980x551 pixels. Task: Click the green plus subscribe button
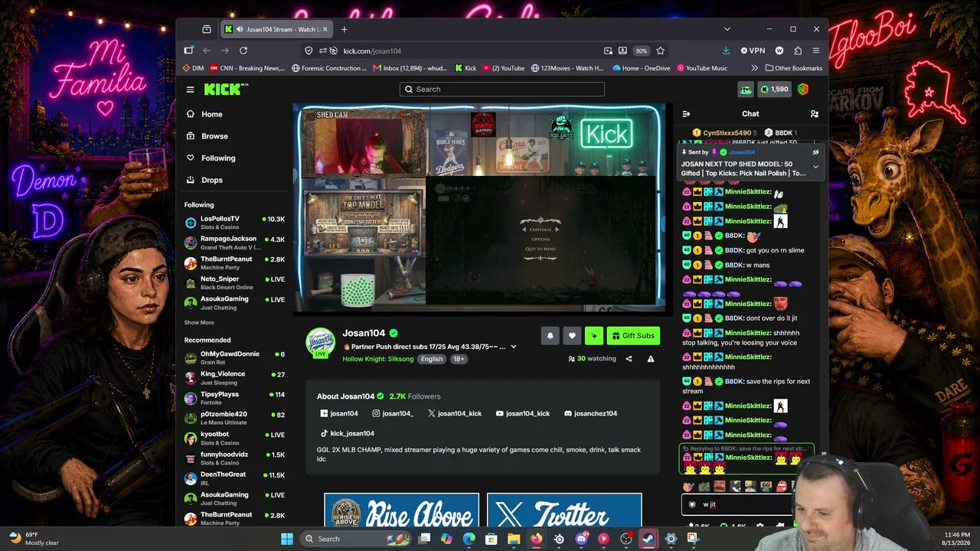point(594,335)
